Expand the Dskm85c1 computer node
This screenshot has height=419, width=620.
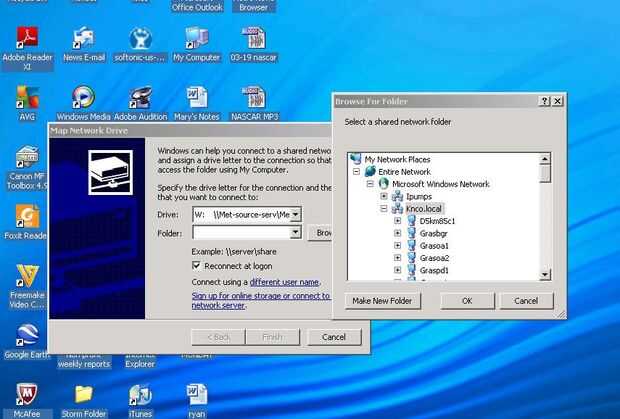398,221
